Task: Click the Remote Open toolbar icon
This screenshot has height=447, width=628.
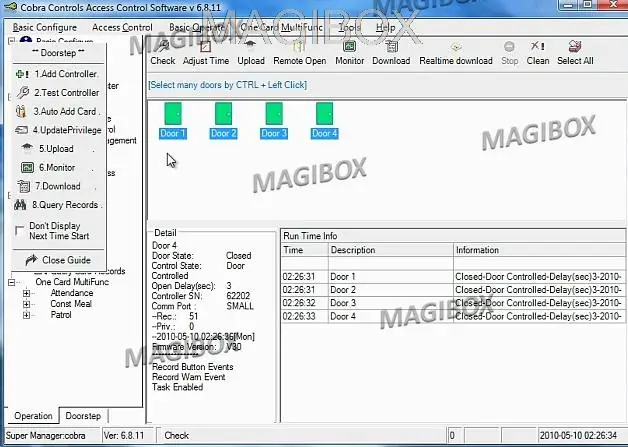Action: [x=299, y=47]
